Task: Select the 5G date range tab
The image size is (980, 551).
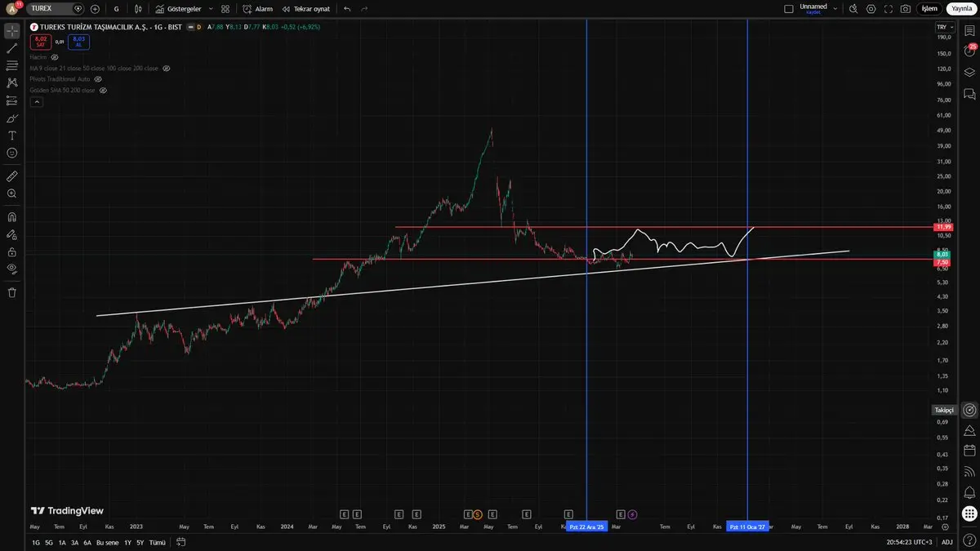Action: (x=49, y=542)
